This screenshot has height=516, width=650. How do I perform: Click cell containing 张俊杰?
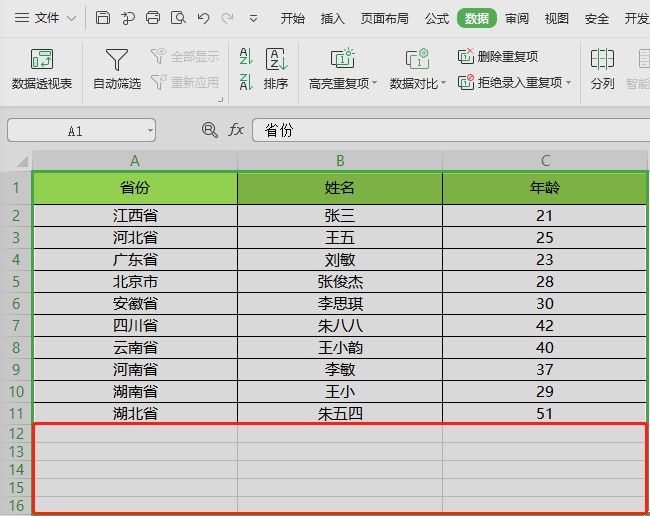340,281
